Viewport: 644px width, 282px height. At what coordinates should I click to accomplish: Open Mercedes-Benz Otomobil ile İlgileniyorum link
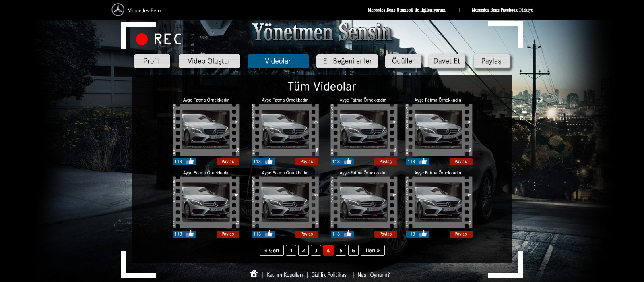407,10
